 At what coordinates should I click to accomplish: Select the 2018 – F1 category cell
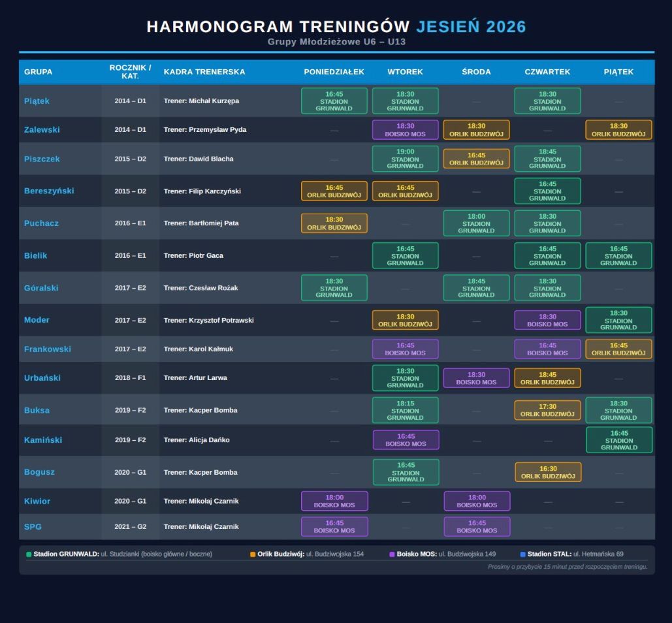pos(131,378)
